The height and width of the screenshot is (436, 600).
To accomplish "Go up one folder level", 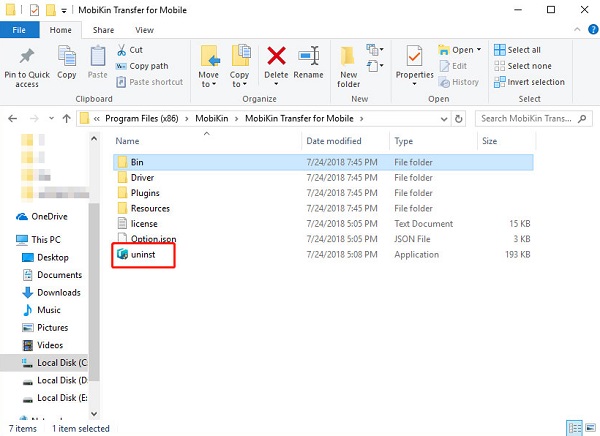I will tap(67, 119).
